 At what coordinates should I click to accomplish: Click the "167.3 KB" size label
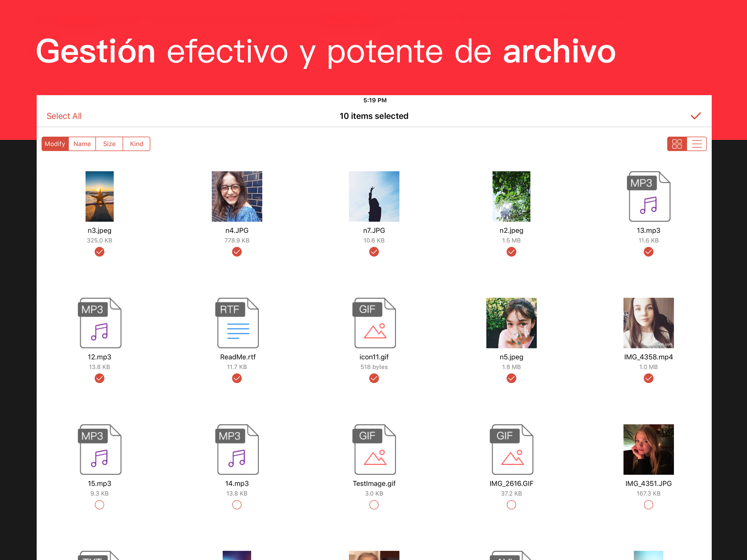point(649,494)
